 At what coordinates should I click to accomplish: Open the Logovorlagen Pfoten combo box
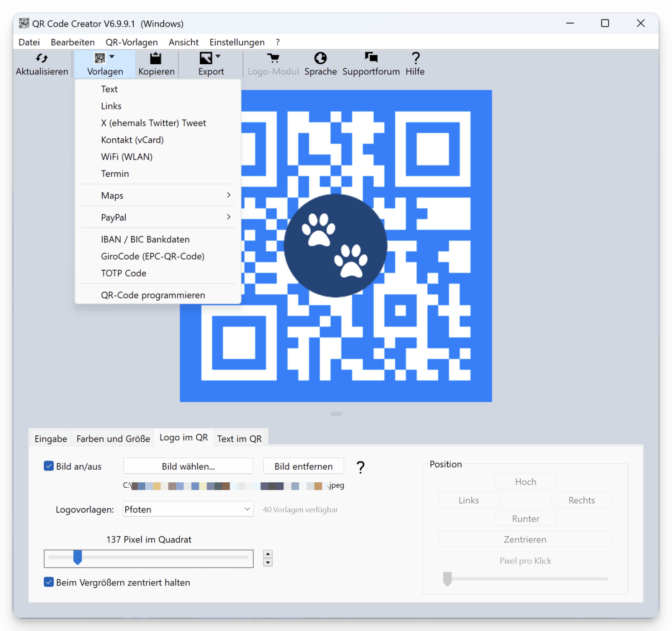pyautogui.click(x=188, y=509)
